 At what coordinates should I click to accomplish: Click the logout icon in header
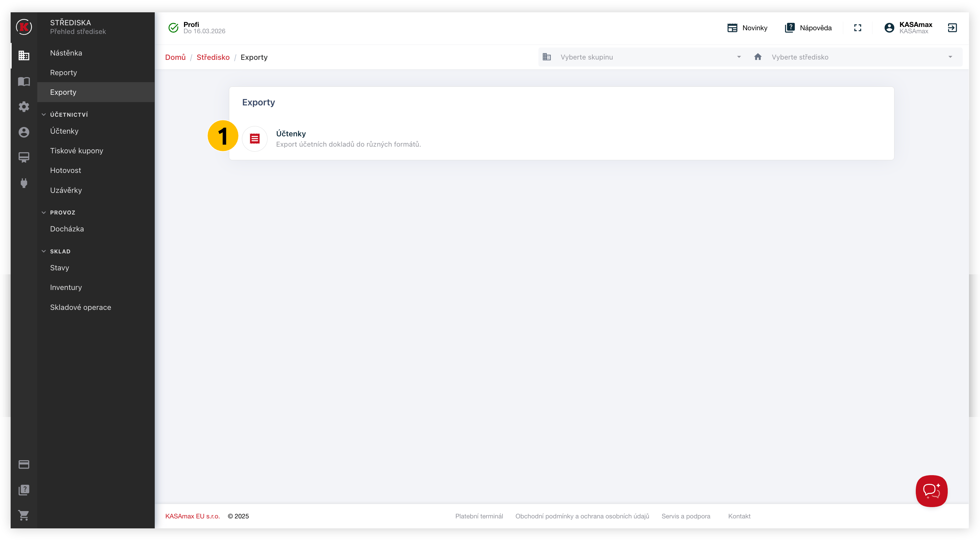click(952, 28)
